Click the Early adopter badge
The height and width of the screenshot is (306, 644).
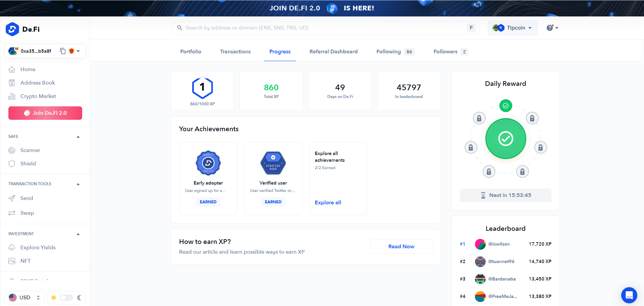[x=208, y=163]
